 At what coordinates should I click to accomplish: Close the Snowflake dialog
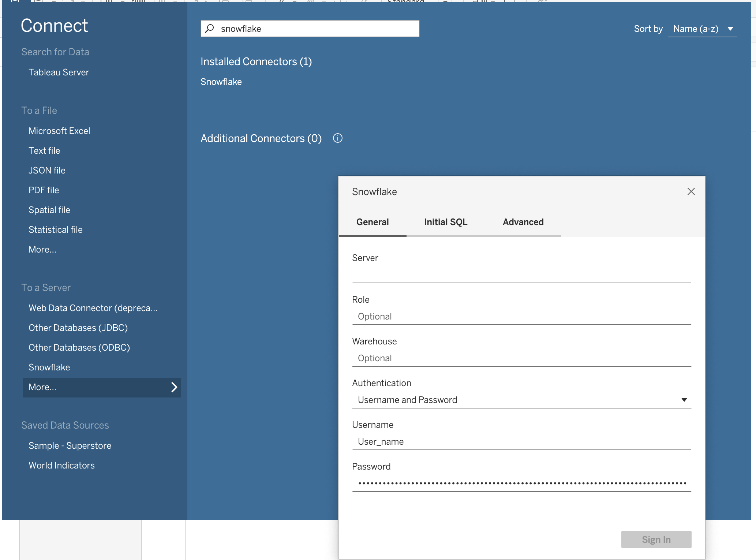tap(691, 191)
